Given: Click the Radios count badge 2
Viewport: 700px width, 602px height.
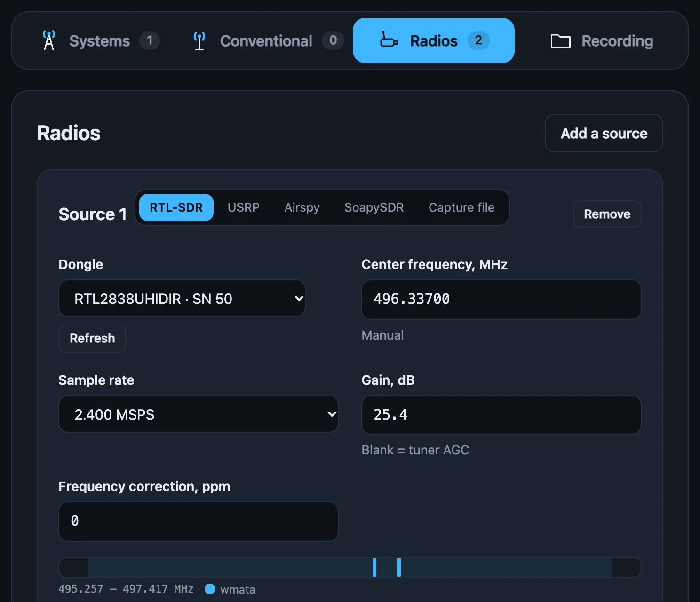Looking at the screenshot, I should point(478,40).
